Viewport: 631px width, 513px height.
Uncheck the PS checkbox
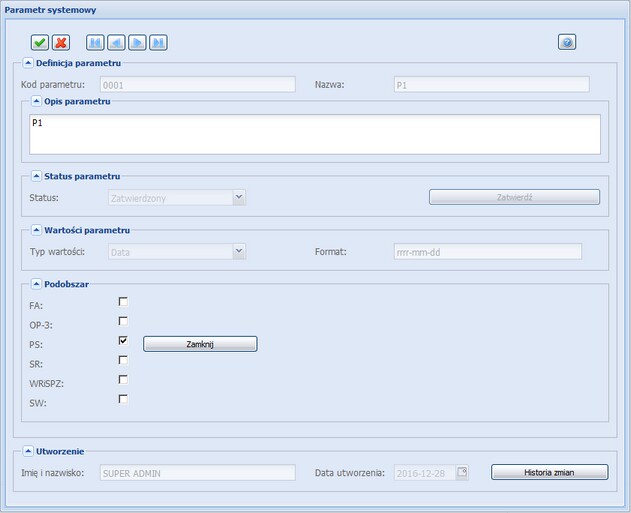click(124, 341)
